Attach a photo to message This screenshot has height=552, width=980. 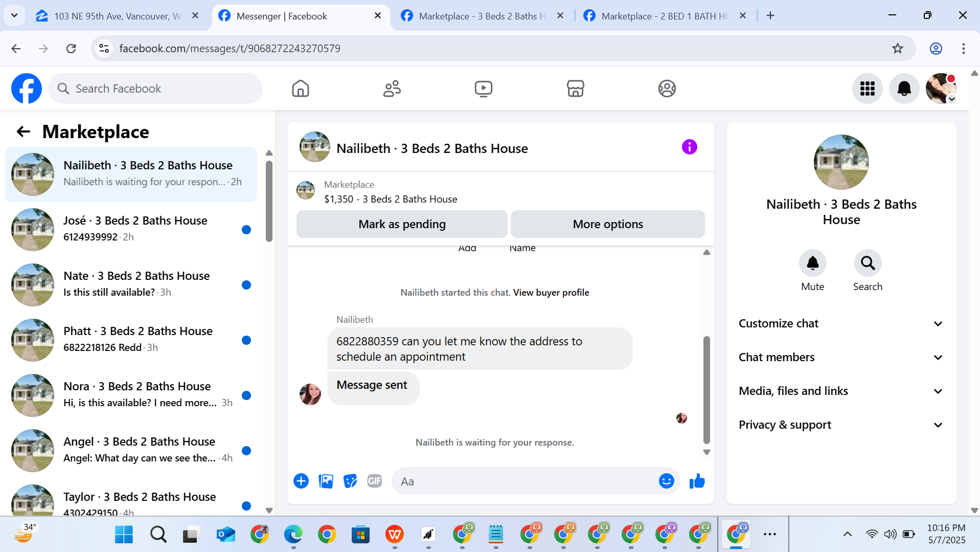pyautogui.click(x=326, y=481)
